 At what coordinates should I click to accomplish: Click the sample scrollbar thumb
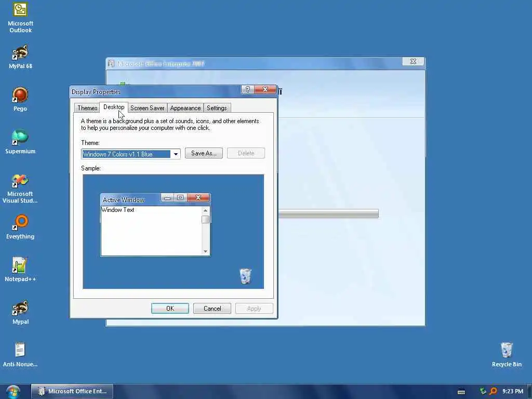(205, 220)
